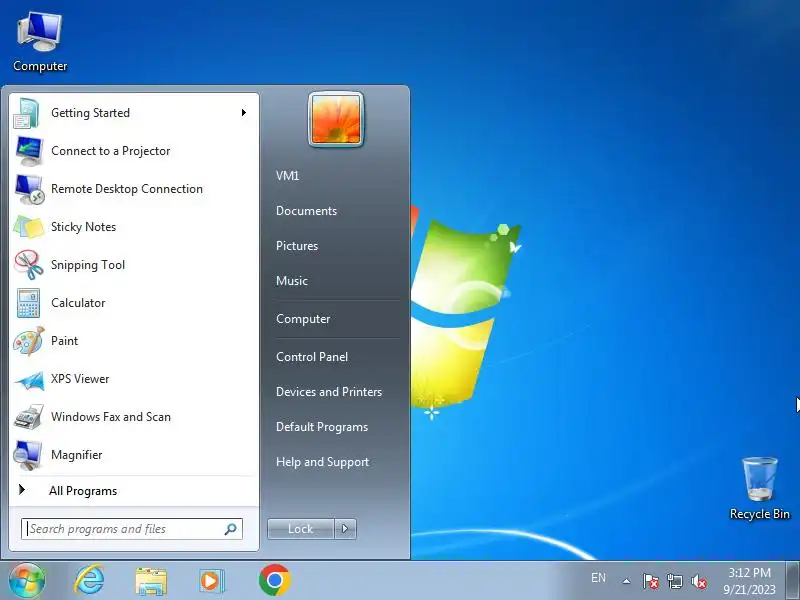Click the Snipping Tool label text
Viewport: 800px width, 600px height.
click(88, 265)
